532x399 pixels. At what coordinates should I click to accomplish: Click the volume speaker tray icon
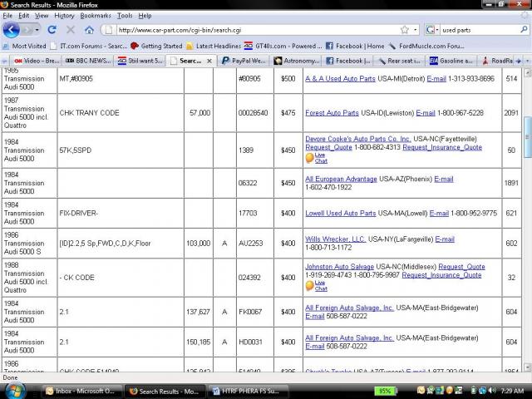[493, 391]
